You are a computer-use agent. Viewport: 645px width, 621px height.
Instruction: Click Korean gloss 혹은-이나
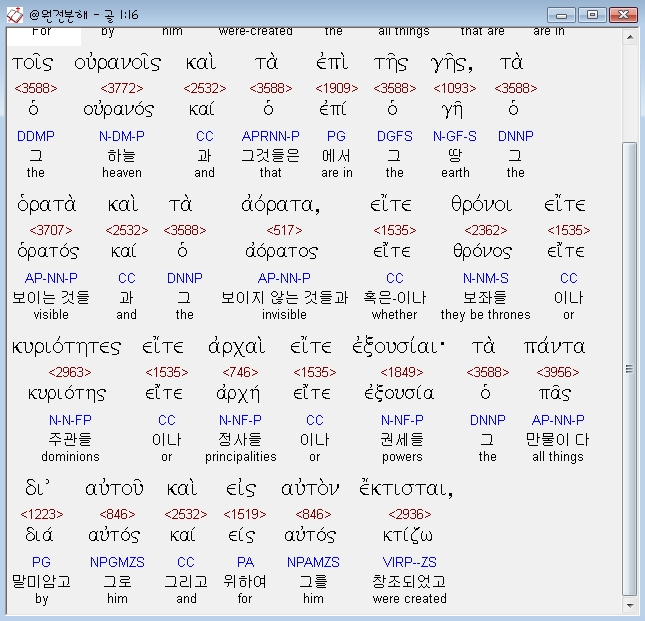click(x=394, y=298)
